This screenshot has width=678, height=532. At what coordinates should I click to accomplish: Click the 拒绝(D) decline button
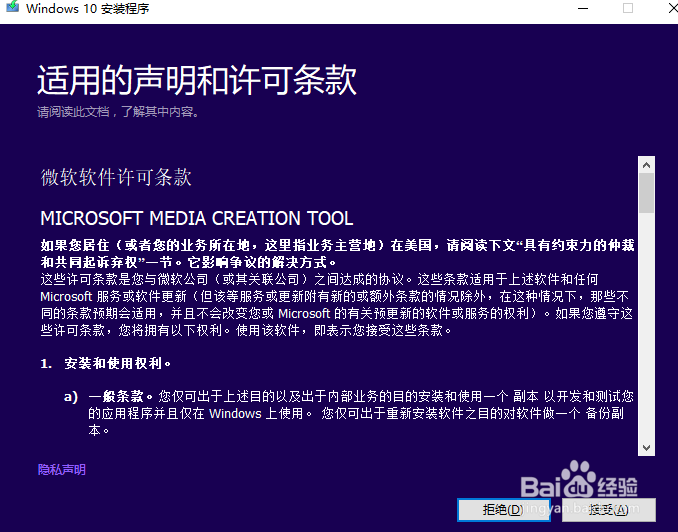504,510
